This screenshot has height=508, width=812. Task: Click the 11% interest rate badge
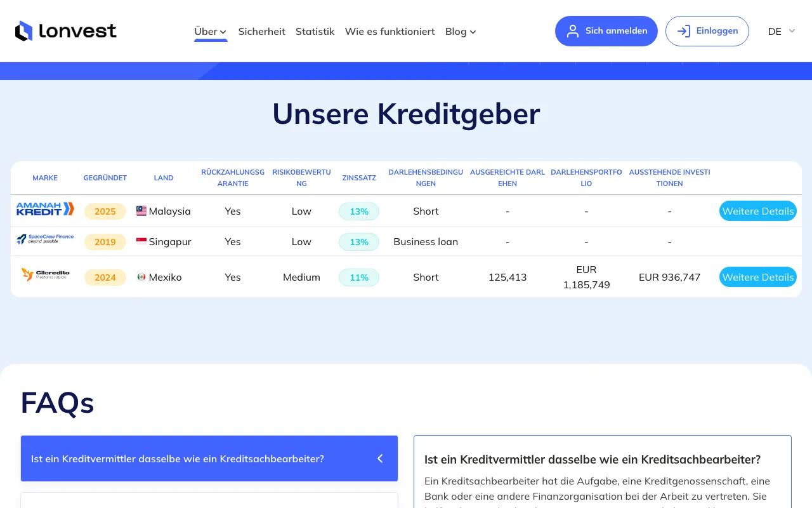[x=359, y=277]
